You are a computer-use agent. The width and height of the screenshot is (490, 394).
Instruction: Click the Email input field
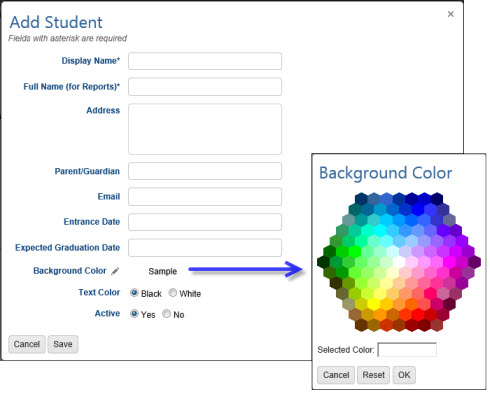tap(205, 197)
